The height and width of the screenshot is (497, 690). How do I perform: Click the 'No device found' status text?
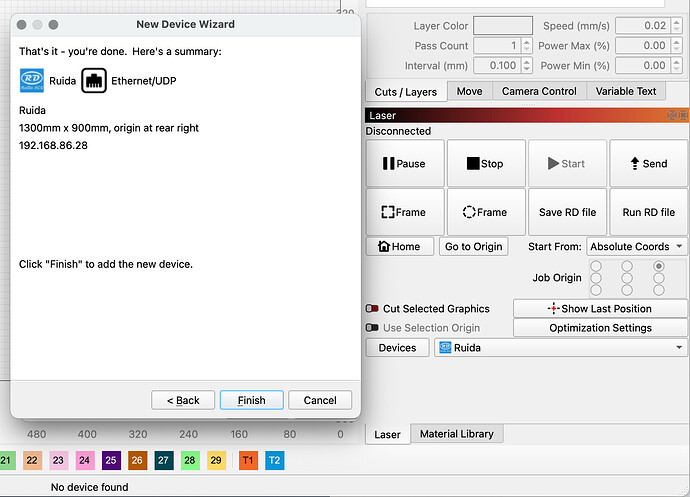pos(90,487)
